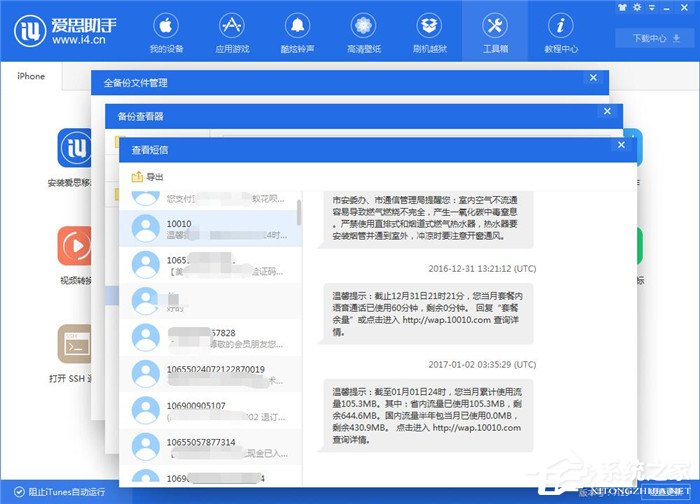Select conversation 10655057877314
Screen dimensions: 700x504
click(210, 447)
